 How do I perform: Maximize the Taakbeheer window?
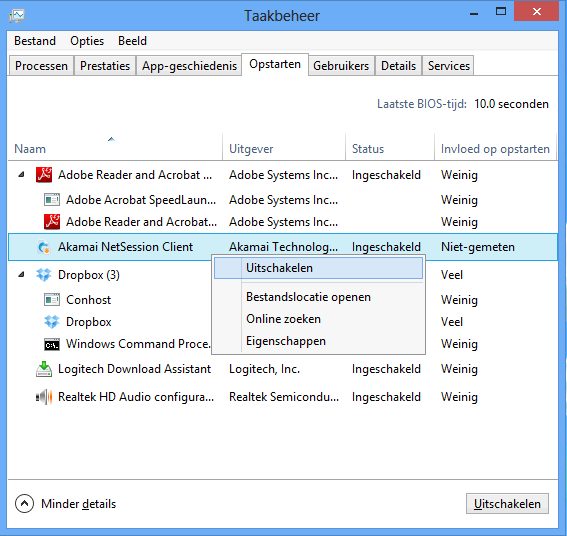pyautogui.click(x=501, y=12)
